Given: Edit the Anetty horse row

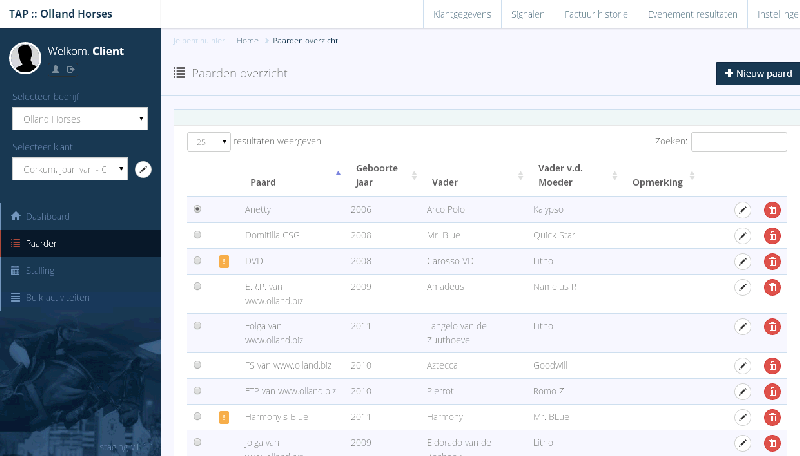Looking at the screenshot, I should (x=742, y=210).
